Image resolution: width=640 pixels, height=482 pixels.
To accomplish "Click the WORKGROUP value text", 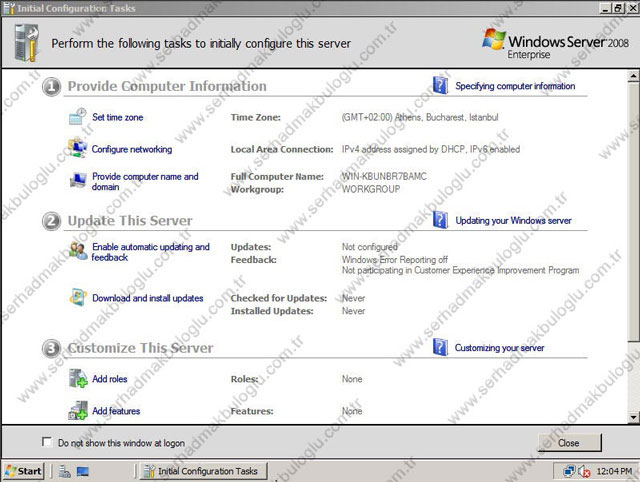I will pyautogui.click(x=371, y=189).
